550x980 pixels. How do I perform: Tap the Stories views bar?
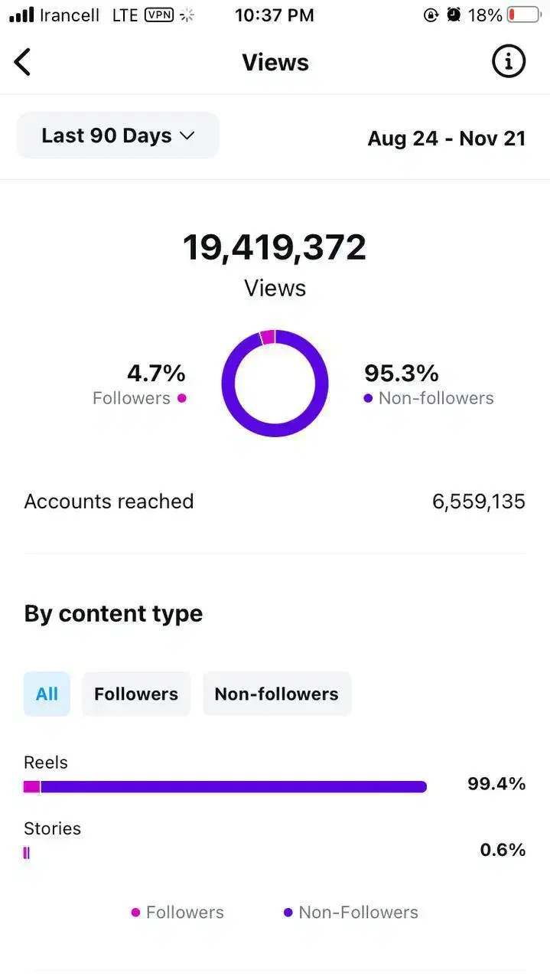(27, 853)
